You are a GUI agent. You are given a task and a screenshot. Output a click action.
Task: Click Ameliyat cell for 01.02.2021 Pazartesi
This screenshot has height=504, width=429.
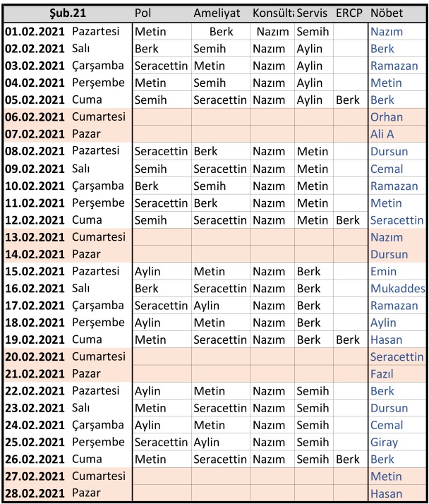pyautogui.click(x=221, y=32)
